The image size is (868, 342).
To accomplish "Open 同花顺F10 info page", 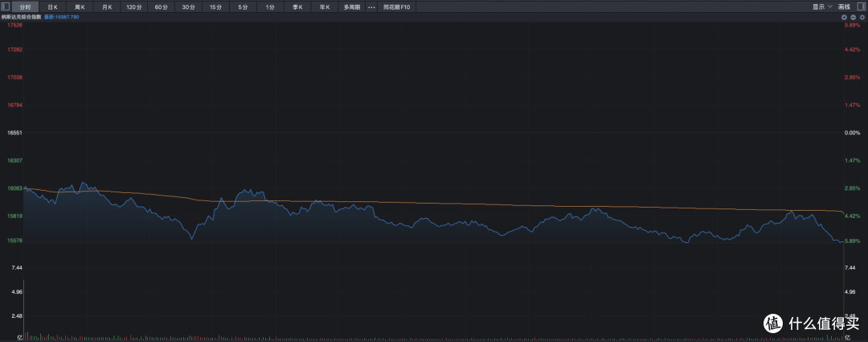I will tap(397, 7).
